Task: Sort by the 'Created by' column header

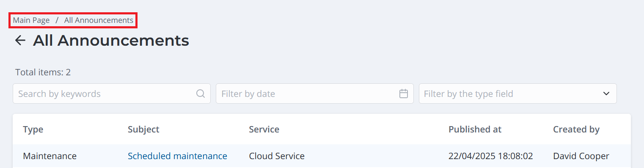Action: click(576, 129)
